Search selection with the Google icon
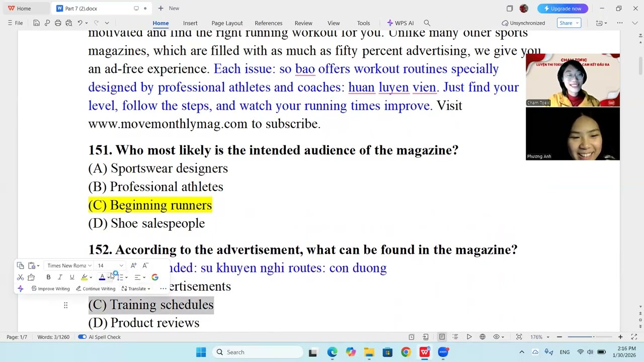Image resolution: width=644 pixels, height=362 pixels. click(x=155, y=277)
